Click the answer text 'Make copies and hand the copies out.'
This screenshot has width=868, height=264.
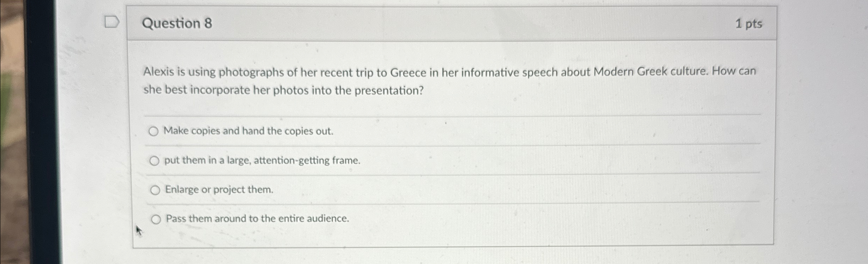coord(247,131)
